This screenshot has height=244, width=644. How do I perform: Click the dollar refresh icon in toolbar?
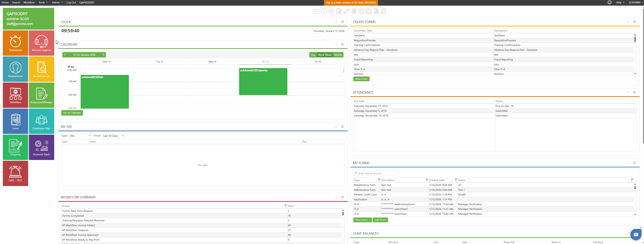[331, 11]
